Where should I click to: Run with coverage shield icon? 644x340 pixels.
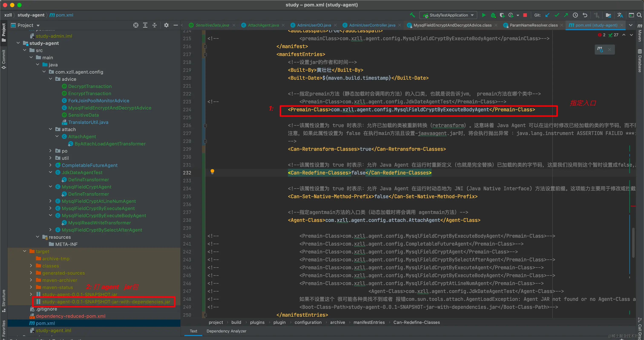(x=502, y=15)
